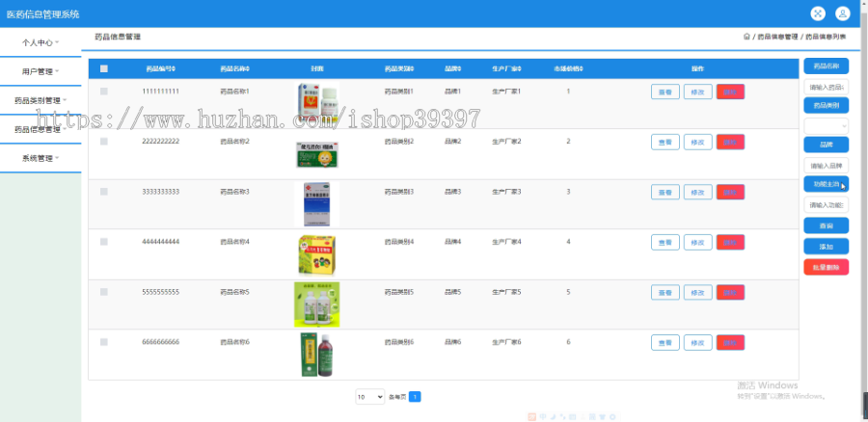868x422 pixels.
Task: Click 药品信息管理 in the breadcrumb
Action: [x=777, y=37]
